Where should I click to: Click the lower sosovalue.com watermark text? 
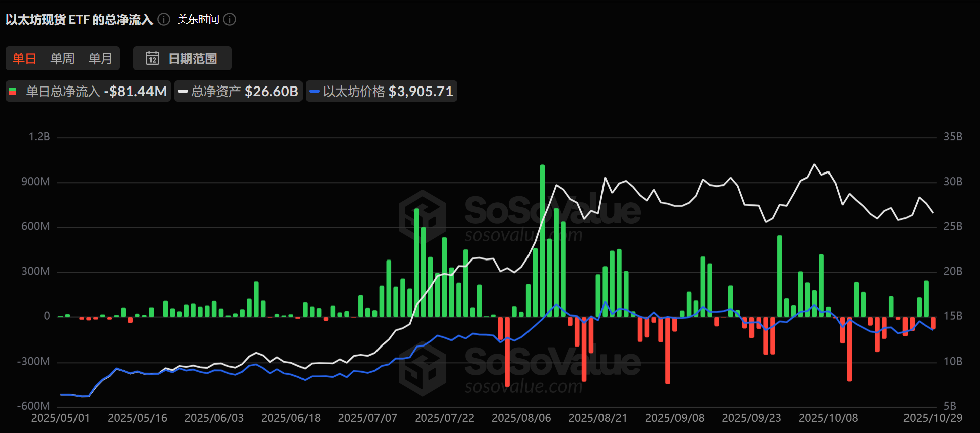pyautogui.click(x=523, y=386)
